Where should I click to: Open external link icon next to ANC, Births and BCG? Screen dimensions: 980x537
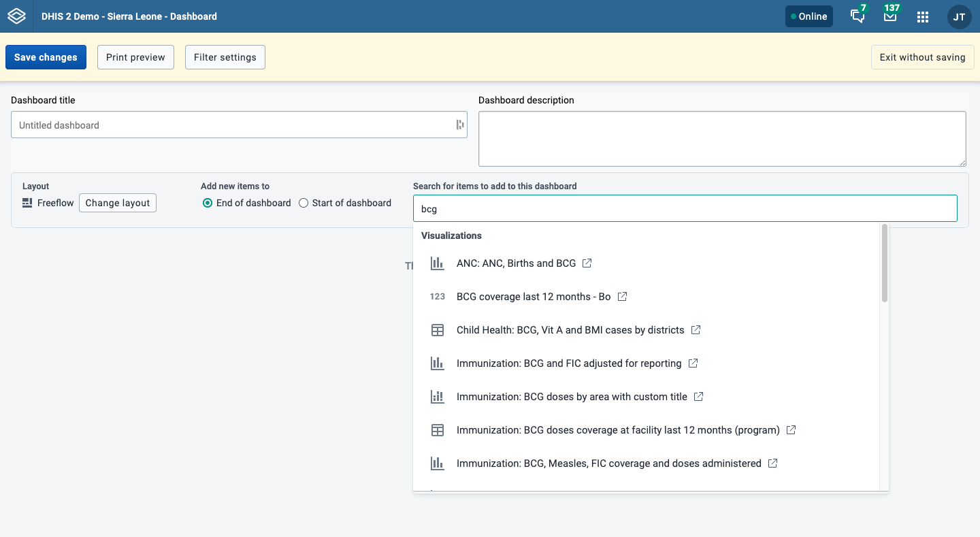tap(587, 263)
